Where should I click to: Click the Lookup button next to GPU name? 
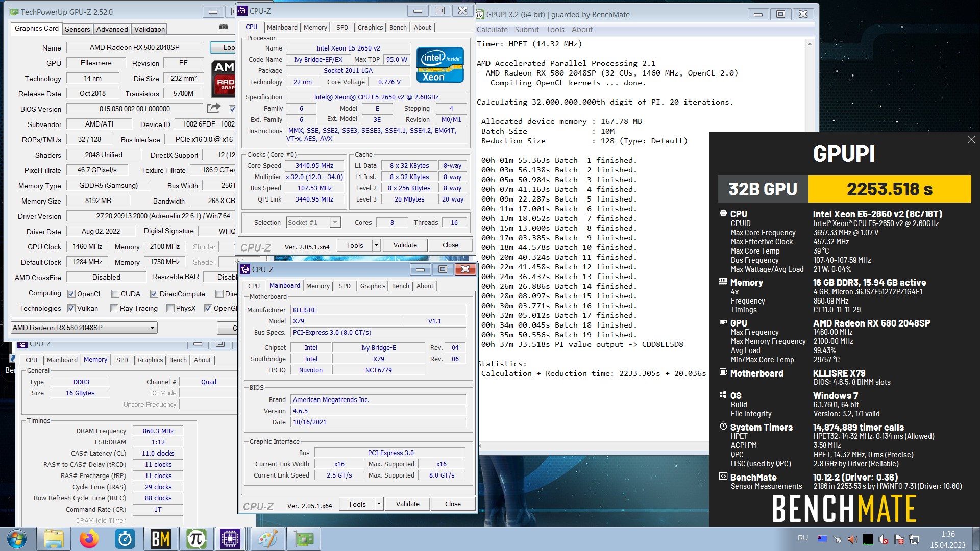[223, 47]
